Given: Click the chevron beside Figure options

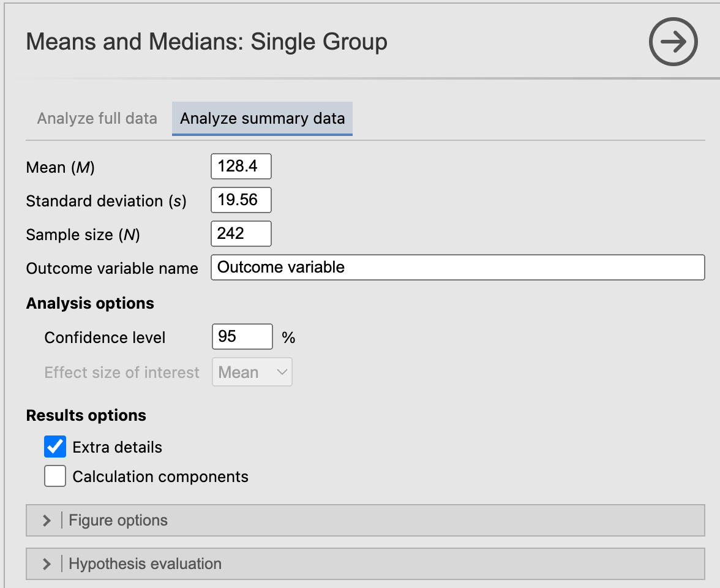Looking at the screenshot, I should point(47,521).
